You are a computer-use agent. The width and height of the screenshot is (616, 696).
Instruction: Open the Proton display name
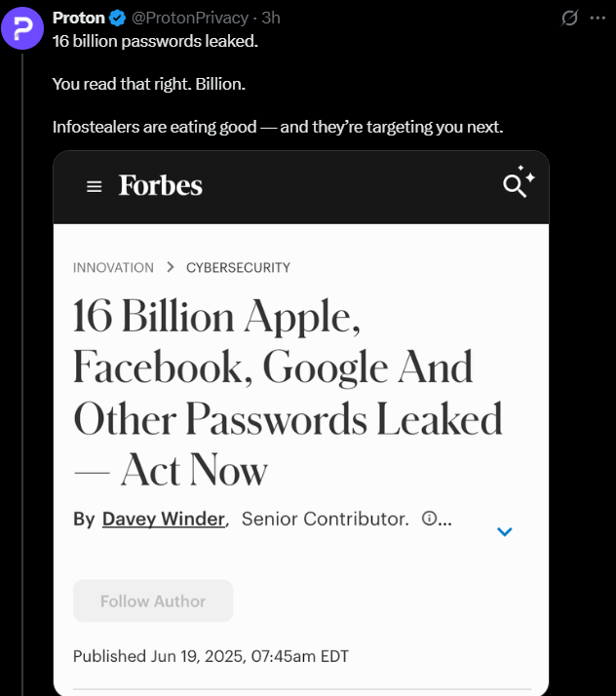pyautogui.click(x=79, y=18)
